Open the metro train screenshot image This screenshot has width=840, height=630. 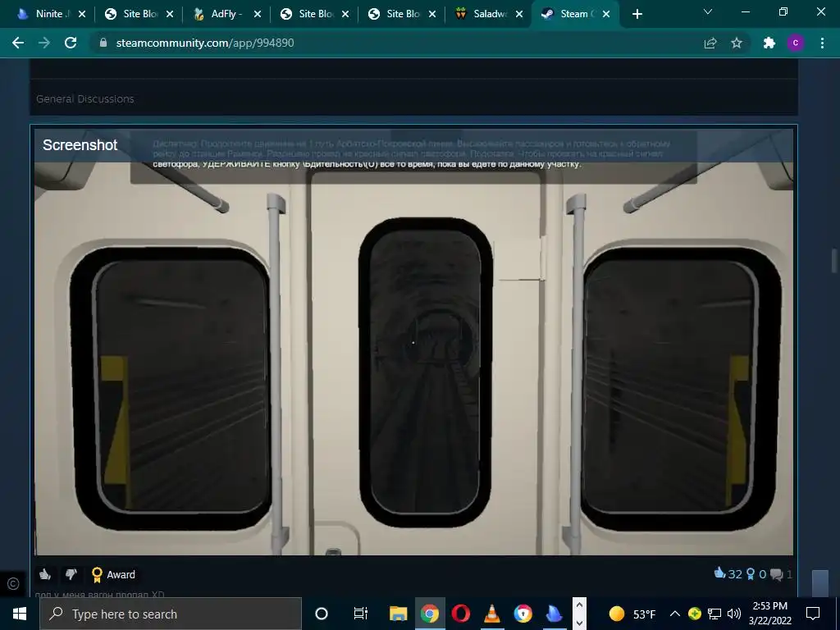coord(413,342)
